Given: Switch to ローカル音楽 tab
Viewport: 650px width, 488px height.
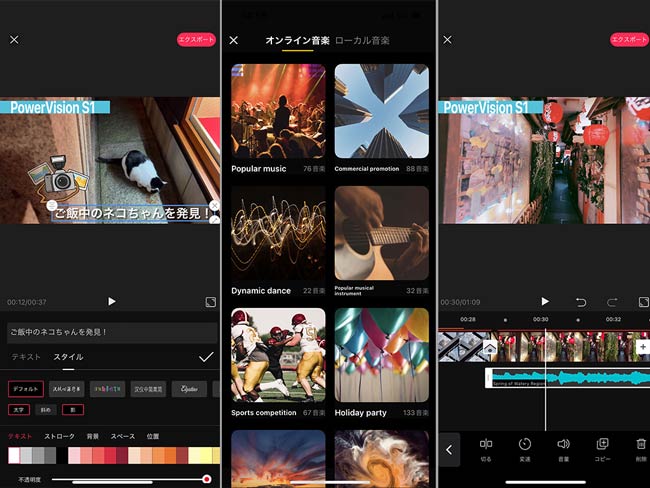Looking at the screenshot, I should [x=362, y=40].
